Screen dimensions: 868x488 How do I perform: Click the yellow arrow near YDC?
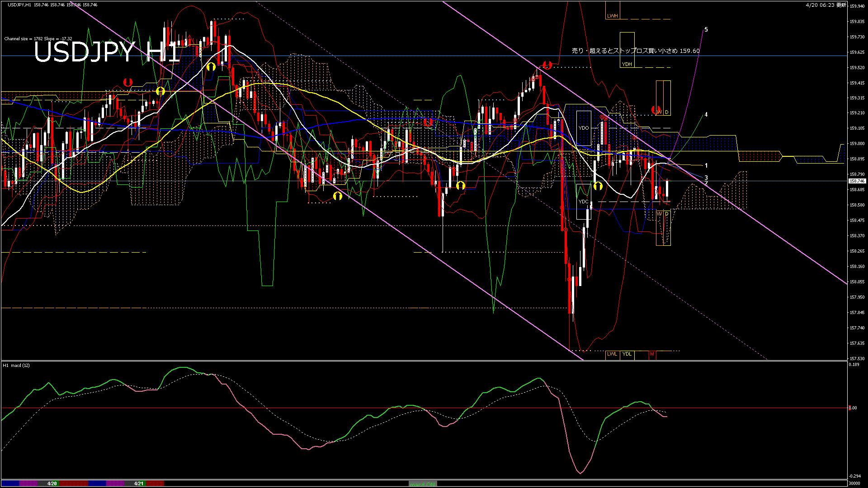tap(598, 186)
